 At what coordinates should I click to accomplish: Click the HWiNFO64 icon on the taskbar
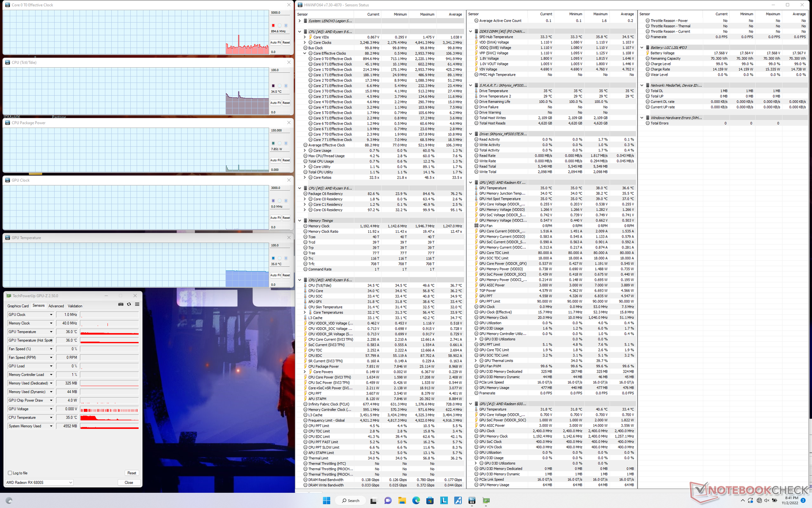(x=472, y=500)
